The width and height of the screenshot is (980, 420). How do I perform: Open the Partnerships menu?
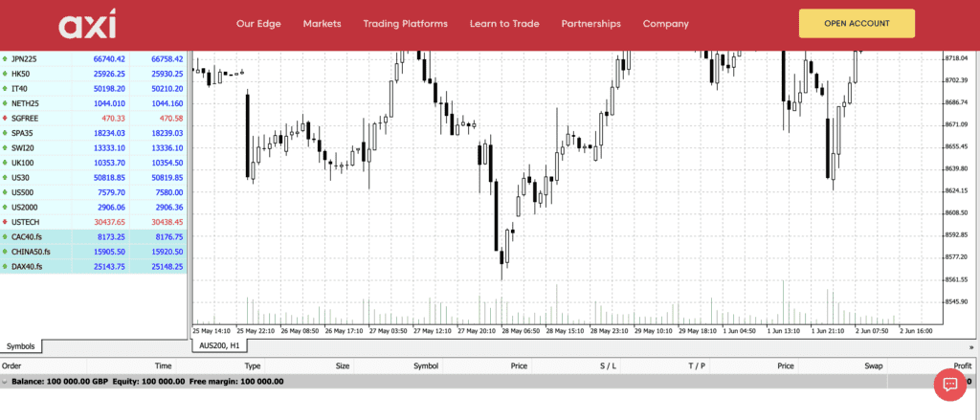click(590, 24)
